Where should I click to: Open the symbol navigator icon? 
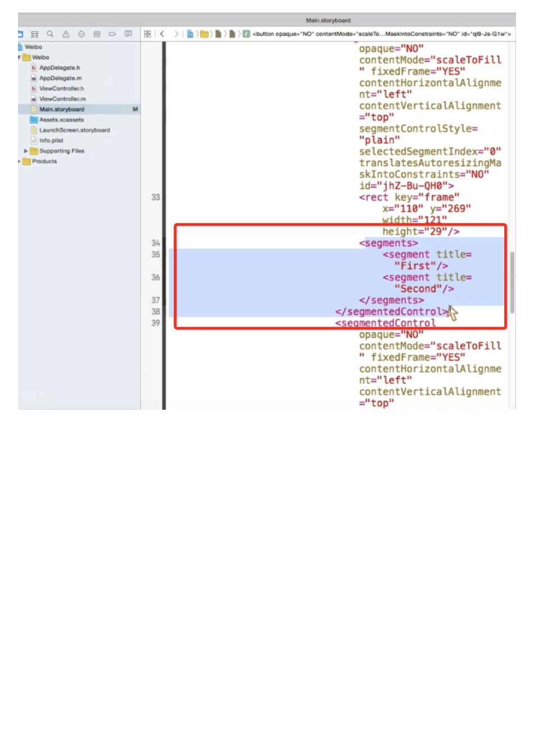[34, 34]
